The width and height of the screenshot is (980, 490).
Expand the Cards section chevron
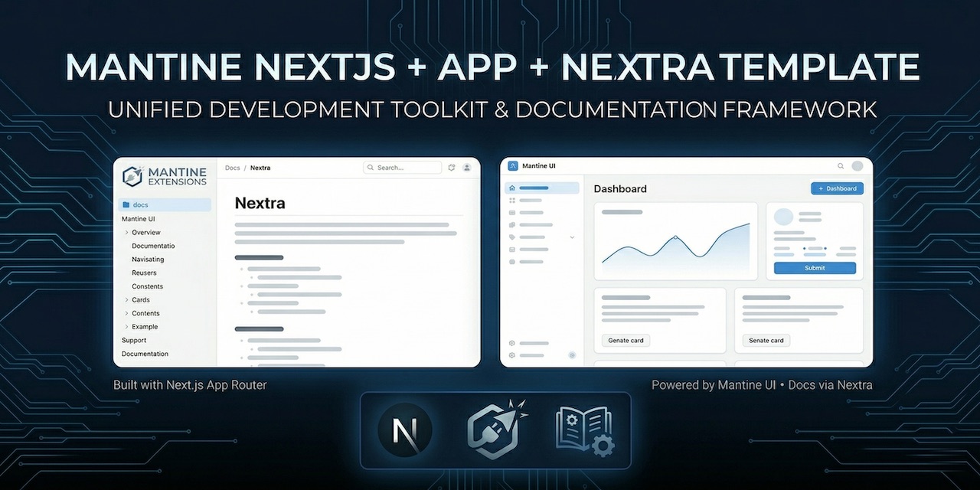pos(129,299)
